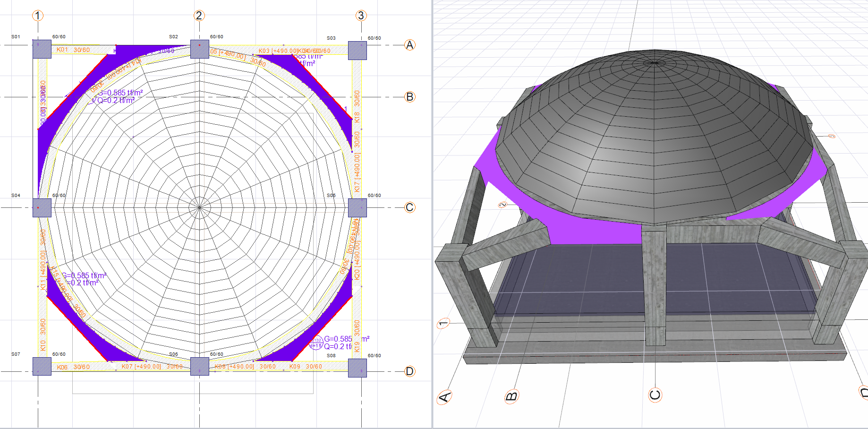Select column S03 square at top-right corner

(x=357, y=51)
